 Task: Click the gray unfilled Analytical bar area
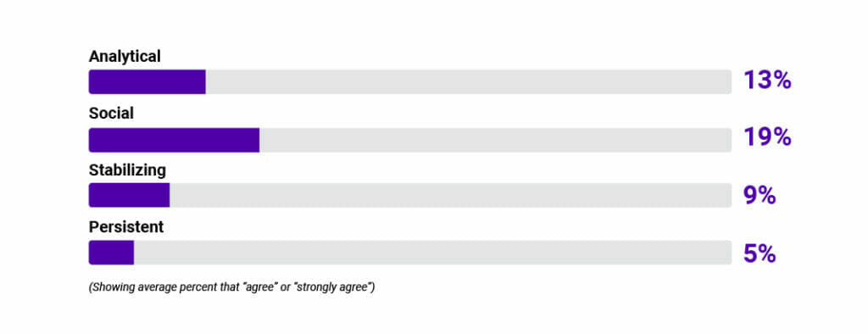(468, 82)
